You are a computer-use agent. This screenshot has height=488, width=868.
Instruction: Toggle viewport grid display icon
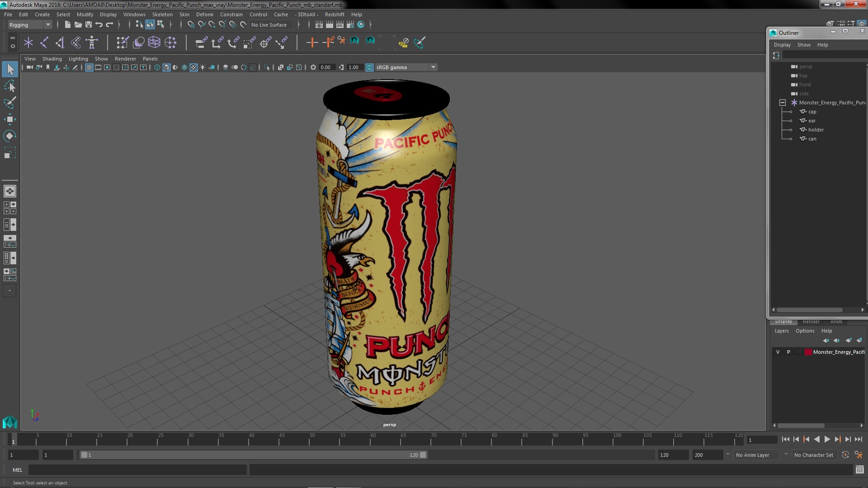(x=89, y=67)
